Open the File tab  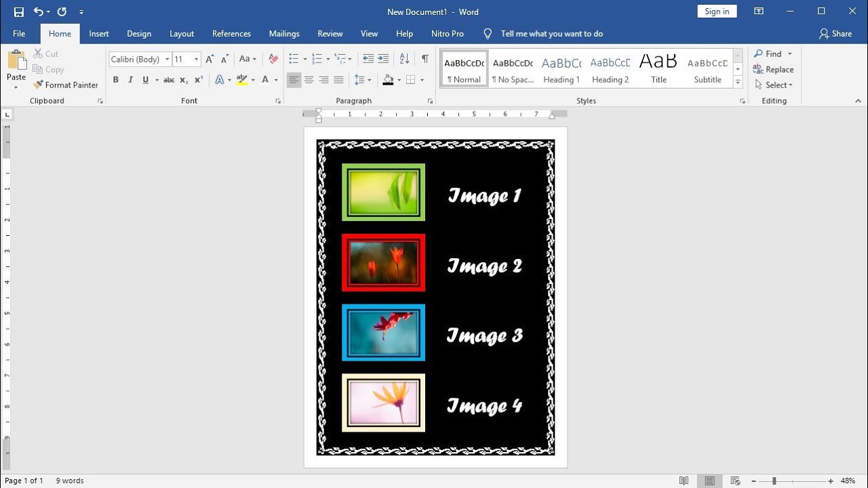(19, 33)
